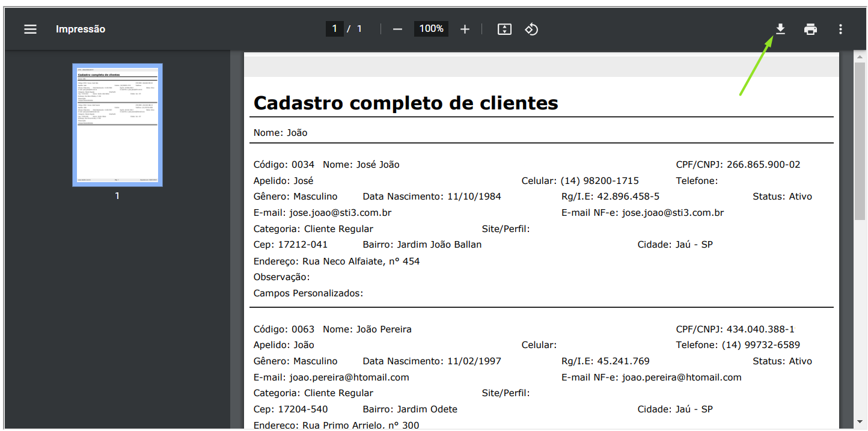Click the zoom out minus icon
Viewport: 868px width, 431px height.
[397, 29]
